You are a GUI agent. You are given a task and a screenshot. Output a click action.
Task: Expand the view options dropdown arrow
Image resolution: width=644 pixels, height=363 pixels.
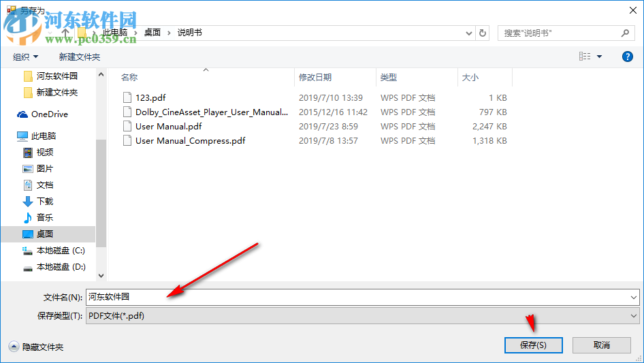coord(599,57)
